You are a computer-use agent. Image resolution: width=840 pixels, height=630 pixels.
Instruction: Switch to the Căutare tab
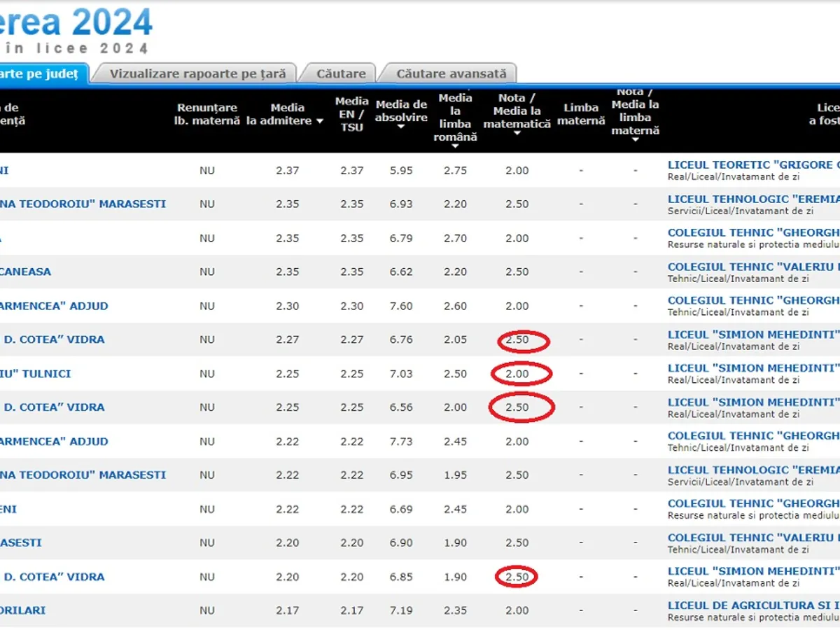341,73
